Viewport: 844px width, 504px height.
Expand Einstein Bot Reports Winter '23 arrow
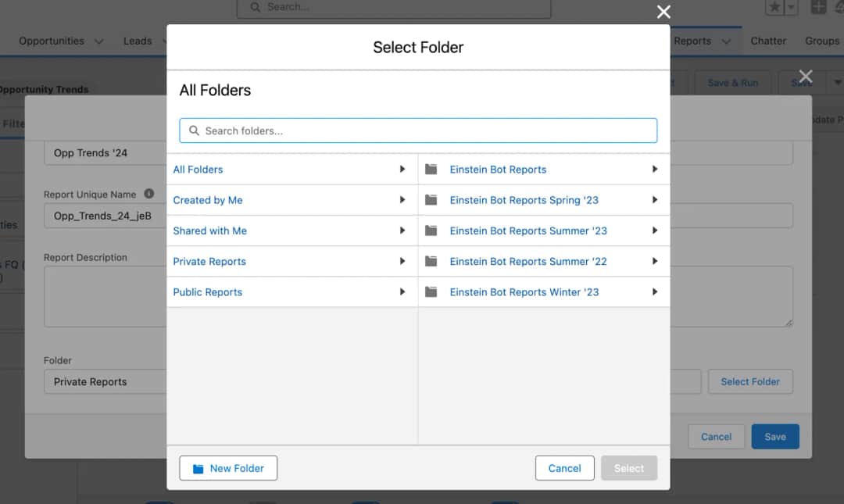pyautogui.click(x=655, y=291)
